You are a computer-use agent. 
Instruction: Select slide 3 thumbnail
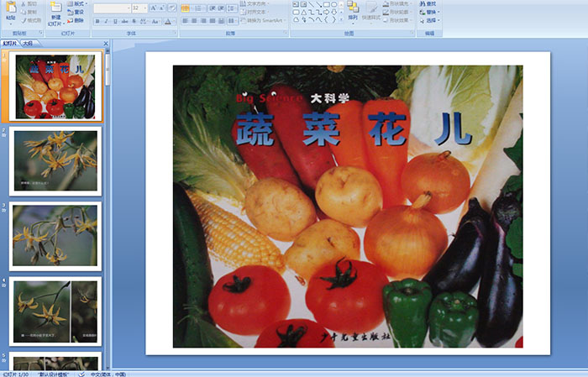point(55,236)
